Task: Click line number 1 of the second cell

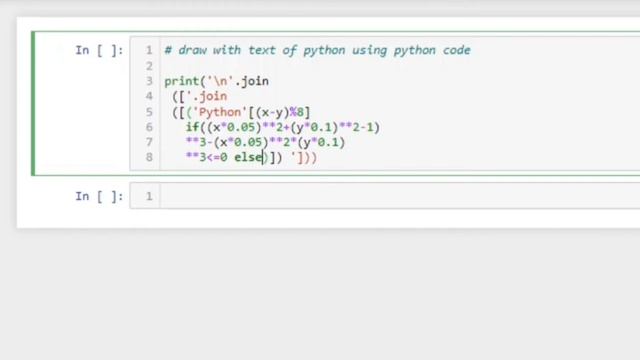Action: tap(149, 196)
